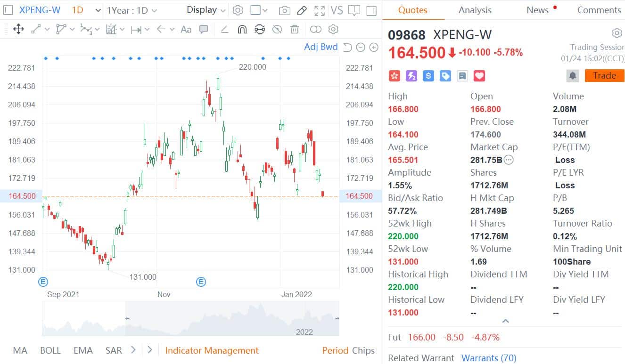Screen dimensions: 625x364
Task: Toggle the Adj Bwd adjustment mode
Action: click(321, 47)
